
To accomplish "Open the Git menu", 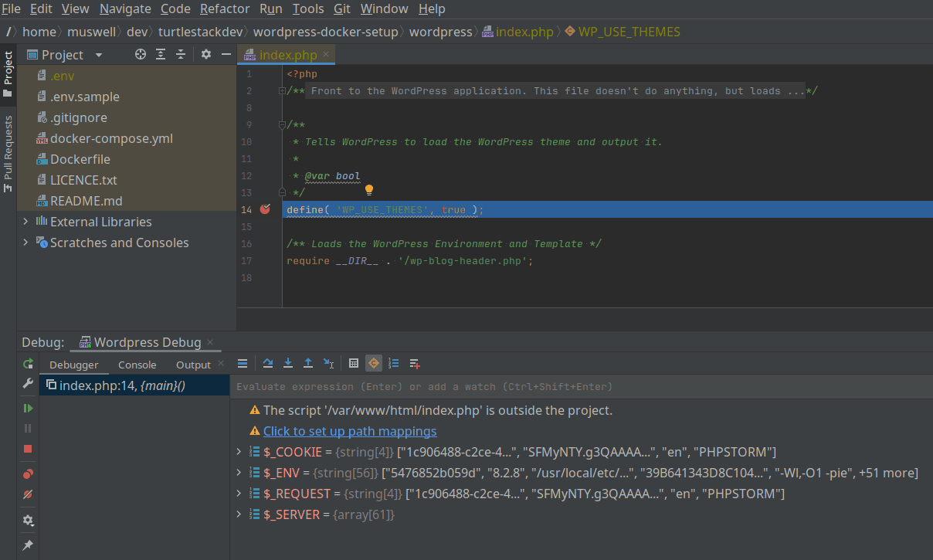I will click(x=342, y=9).
